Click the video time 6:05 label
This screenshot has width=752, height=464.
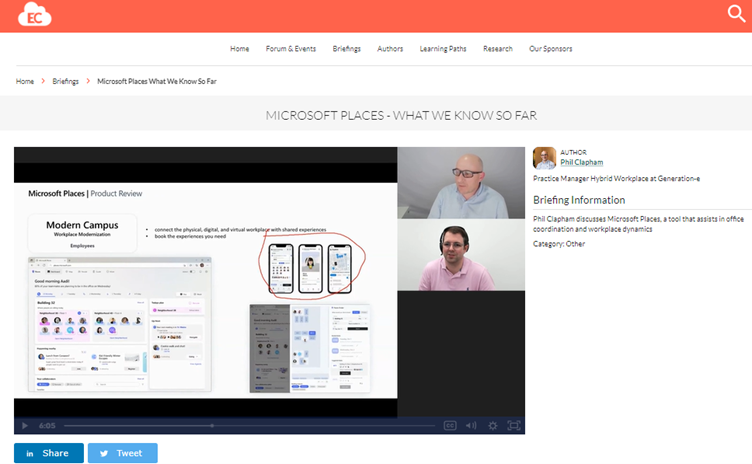point(47,426)
